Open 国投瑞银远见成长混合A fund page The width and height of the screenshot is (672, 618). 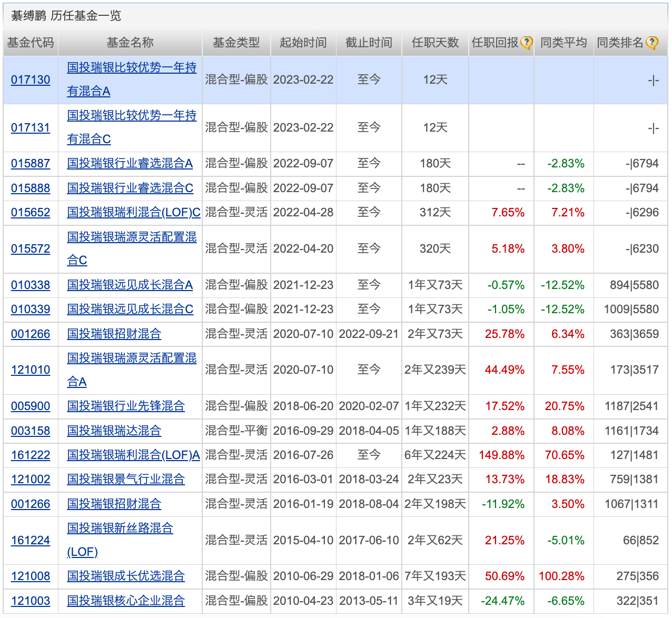pos(130,285)
